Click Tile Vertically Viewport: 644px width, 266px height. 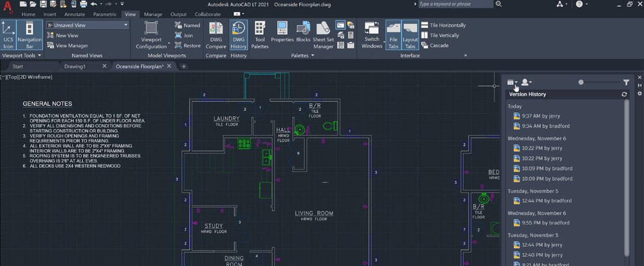click(440, 35)
